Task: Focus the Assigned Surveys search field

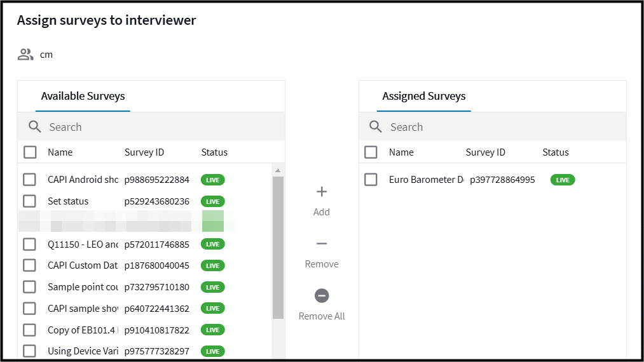Action: 493,127
